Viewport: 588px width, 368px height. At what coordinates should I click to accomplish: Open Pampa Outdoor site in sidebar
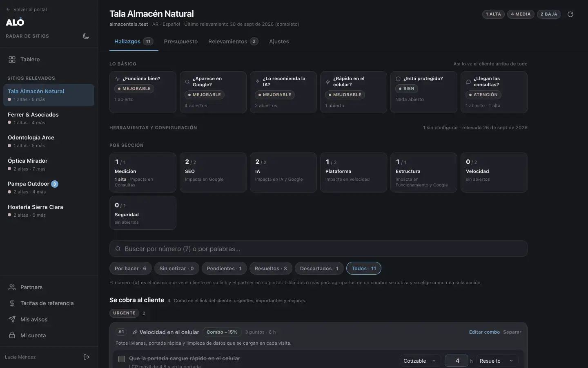click(x=49, y=188)
